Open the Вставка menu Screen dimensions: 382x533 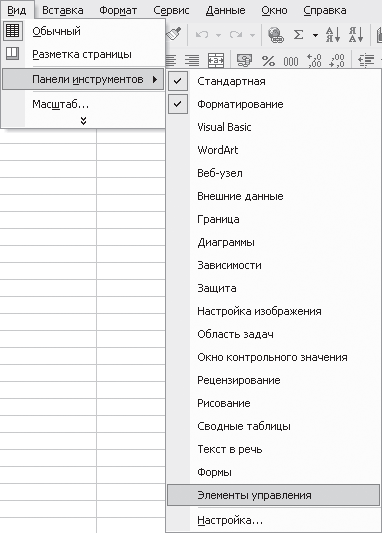[x=63, y=11]
